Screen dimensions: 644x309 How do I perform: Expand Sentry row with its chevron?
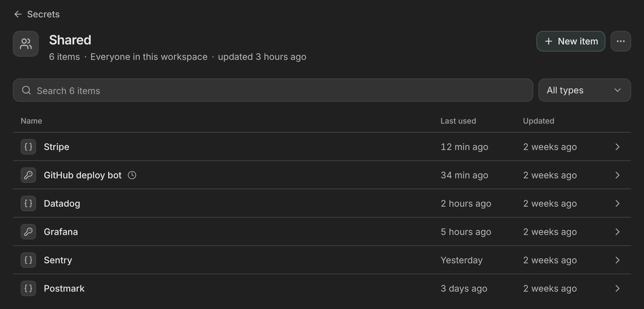[618, 260]
